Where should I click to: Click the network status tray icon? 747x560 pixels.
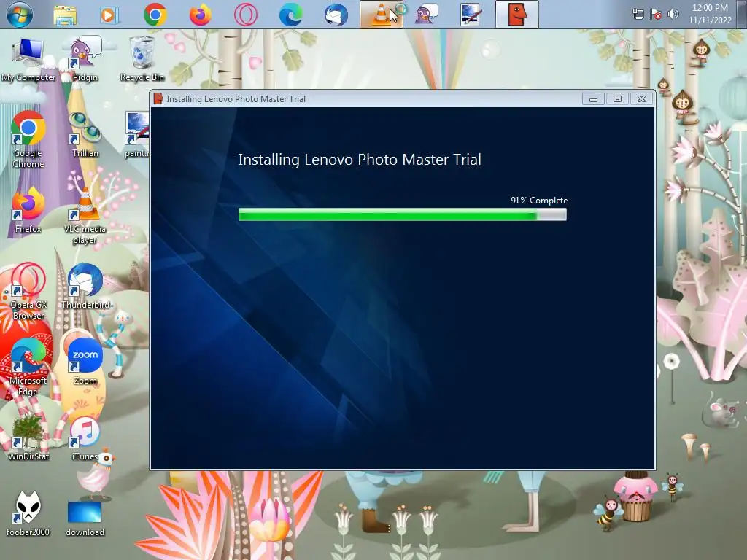[638, 14]
